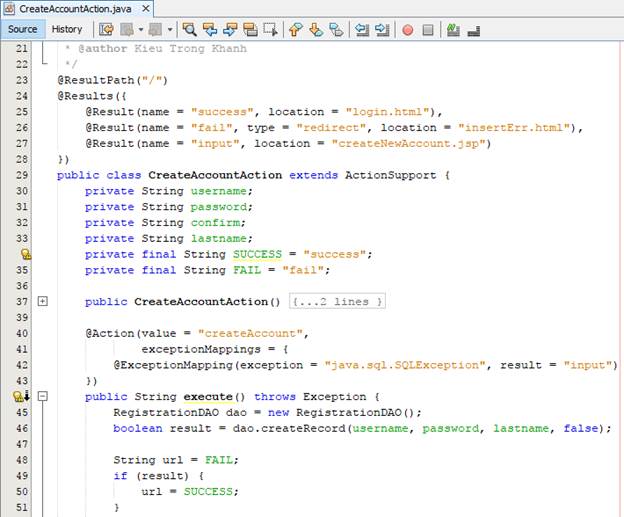Click the 'confirm' field declaration name
The height and width of the screenshot is (517, 624).
click(x=215, y=222)
